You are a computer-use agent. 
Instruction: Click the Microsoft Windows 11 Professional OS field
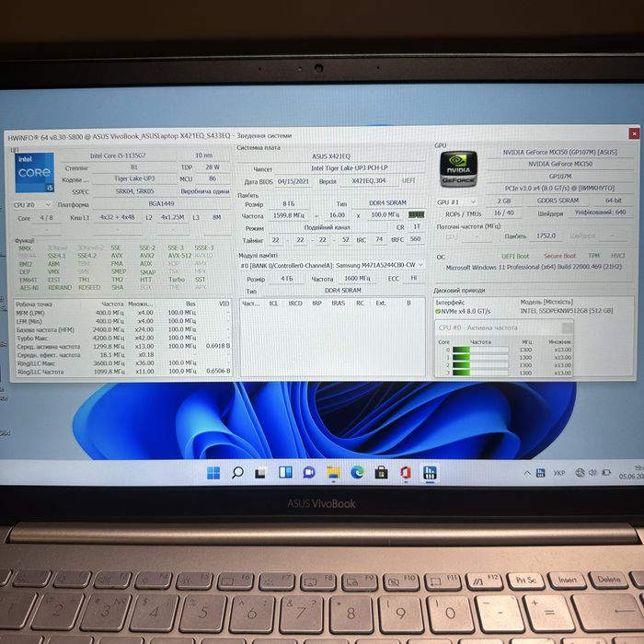coord(534,267)
